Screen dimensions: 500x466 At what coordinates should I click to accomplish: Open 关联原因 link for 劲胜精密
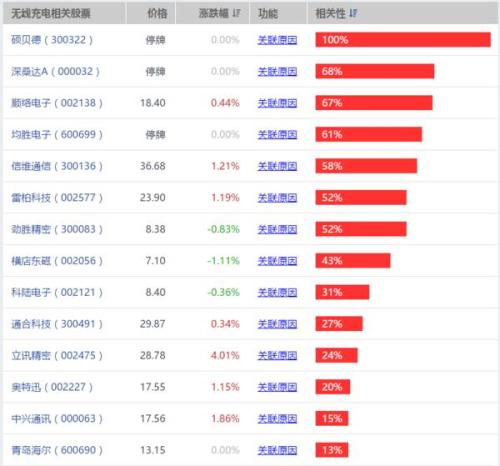pos(277,229)
